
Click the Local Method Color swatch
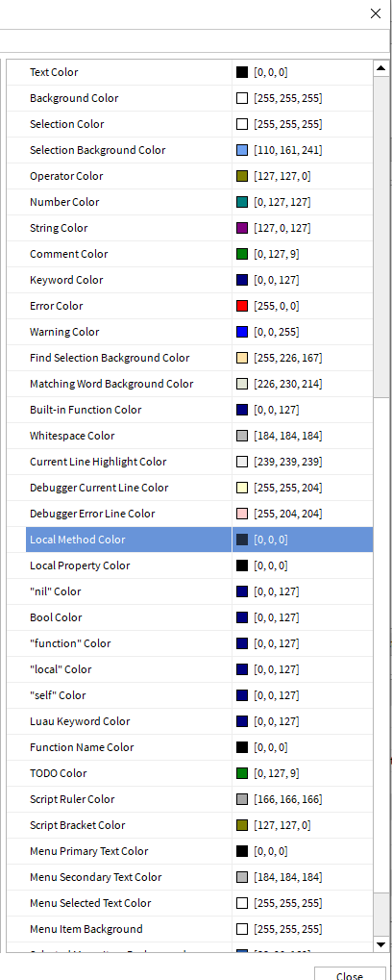242,540
